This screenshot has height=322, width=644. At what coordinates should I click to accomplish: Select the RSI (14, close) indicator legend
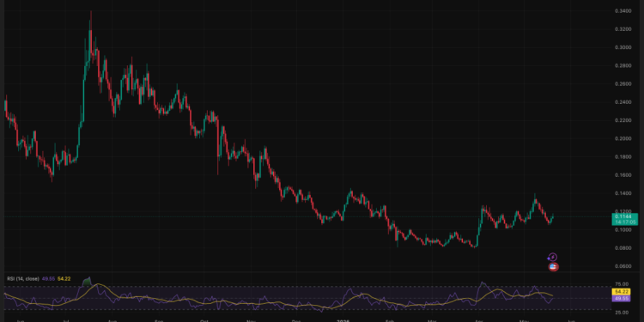tap(23, 279)
